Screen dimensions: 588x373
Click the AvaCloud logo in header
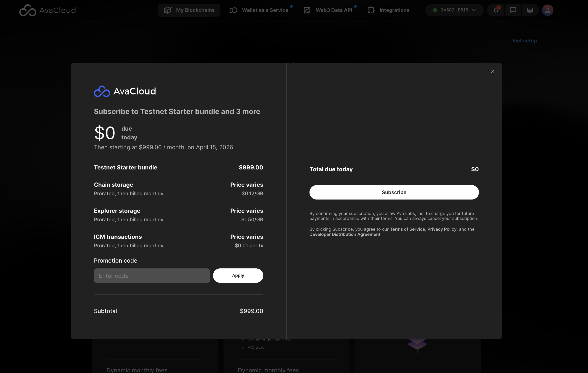47,10
